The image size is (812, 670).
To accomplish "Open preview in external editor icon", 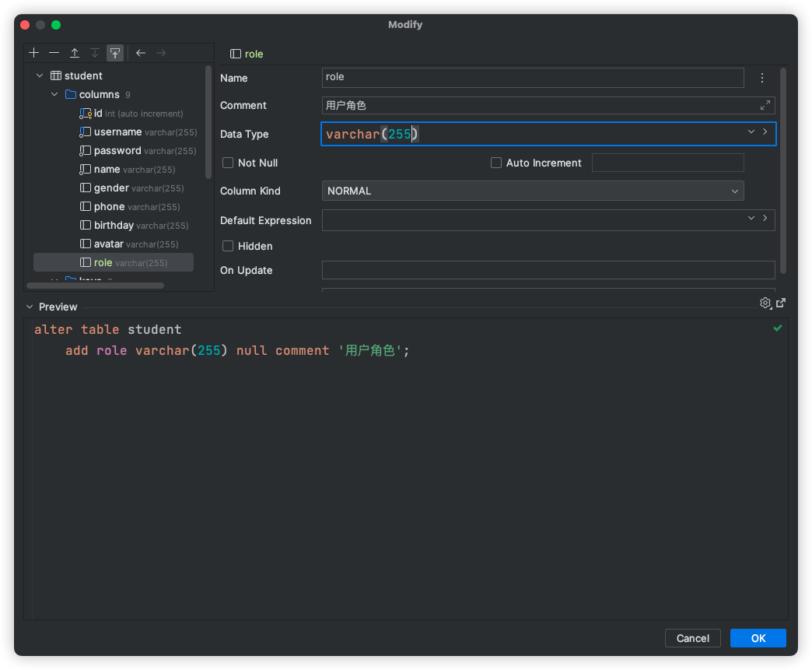I will [781, 303].
